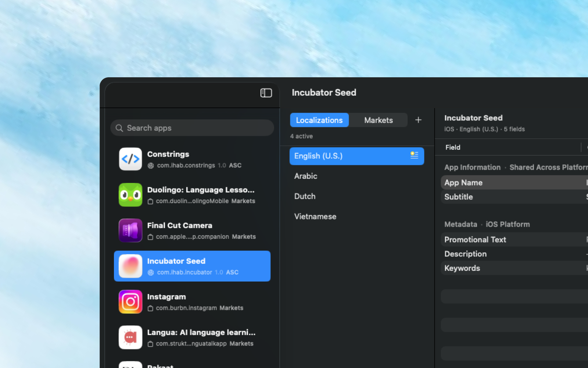
Task: Click Markets badge in the Instagram row
Action: pos(232,308)
